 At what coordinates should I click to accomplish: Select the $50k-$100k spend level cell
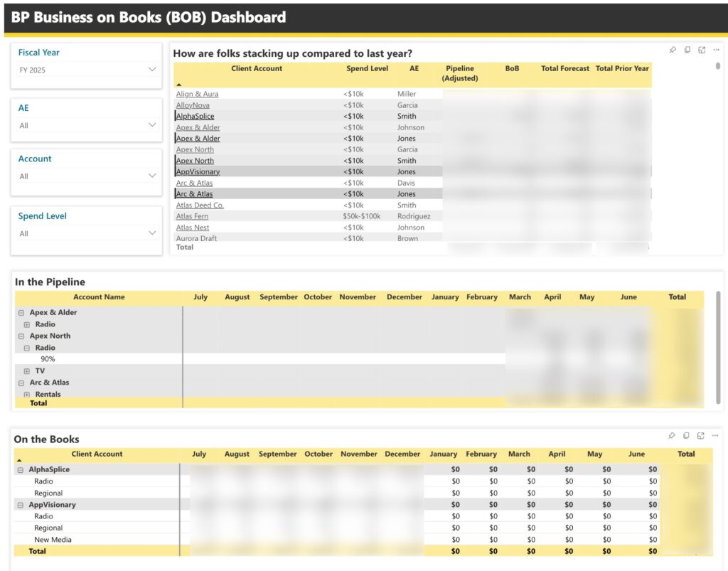coord(362,216)
